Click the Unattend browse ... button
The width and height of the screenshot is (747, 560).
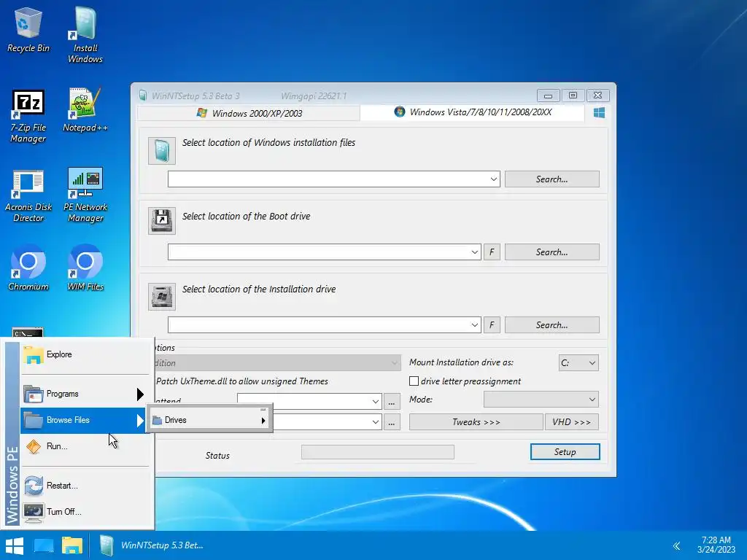coord(392,402)
